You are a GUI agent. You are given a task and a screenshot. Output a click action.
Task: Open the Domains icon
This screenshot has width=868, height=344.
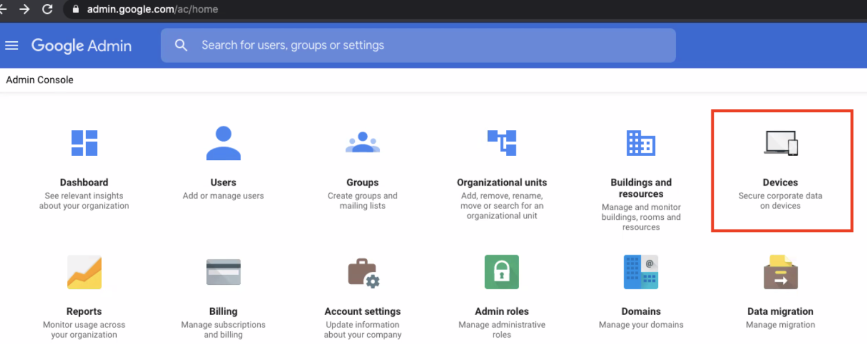coord(641,272)
